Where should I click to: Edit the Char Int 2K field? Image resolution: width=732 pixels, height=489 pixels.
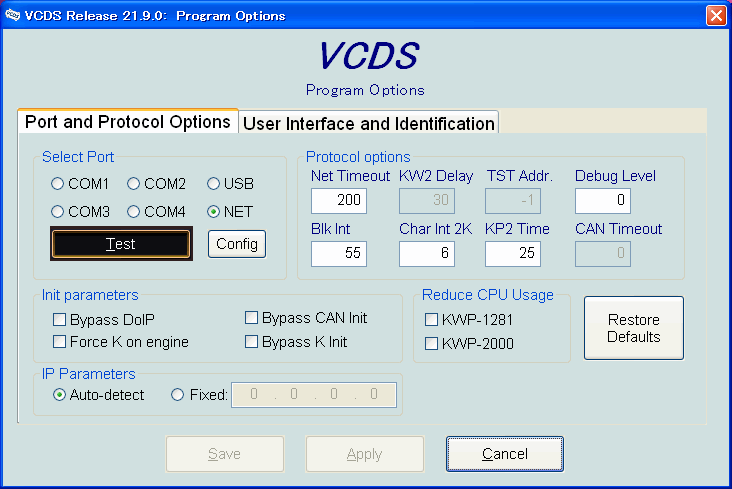click(x=427, y=254)
